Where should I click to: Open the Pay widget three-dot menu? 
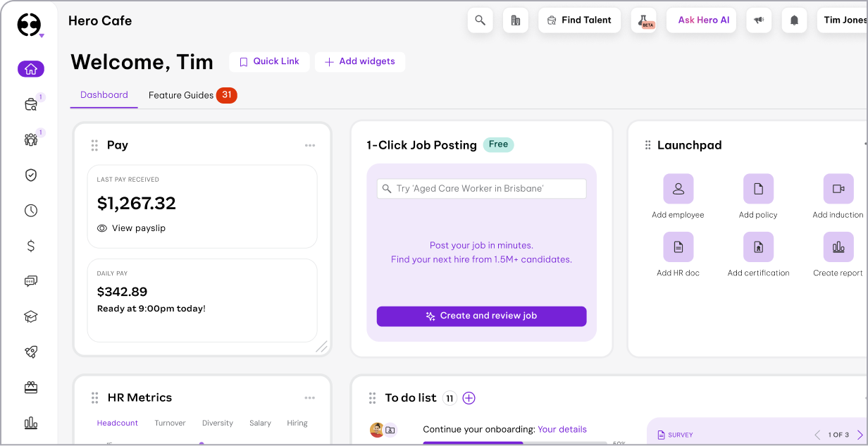click(310, 145)
